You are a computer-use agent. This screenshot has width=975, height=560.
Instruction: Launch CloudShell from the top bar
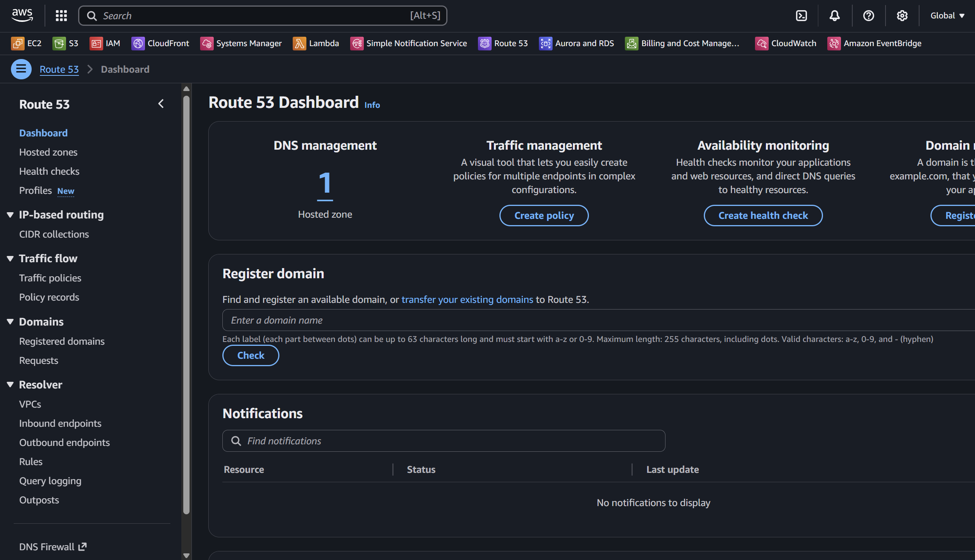pyautogui.click(x=801, y=16)
